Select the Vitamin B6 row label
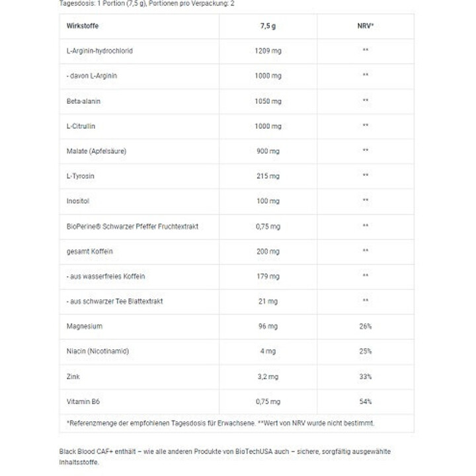476x476 pixels. (x=83, y=402)
